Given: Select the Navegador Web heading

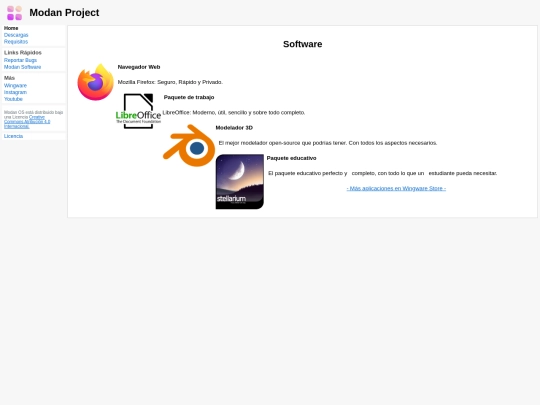Looking at the screenshot, I should pyautogui.click(x=139, y=67).
